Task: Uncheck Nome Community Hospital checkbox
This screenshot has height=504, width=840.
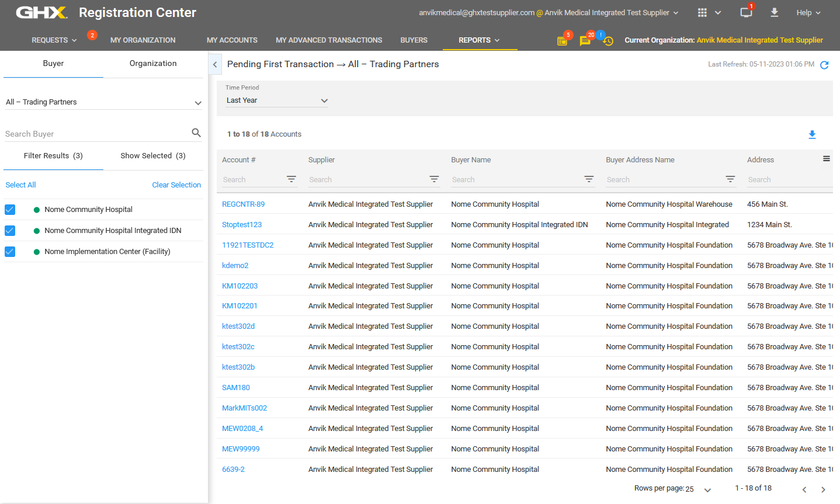Action: point(10,210)
